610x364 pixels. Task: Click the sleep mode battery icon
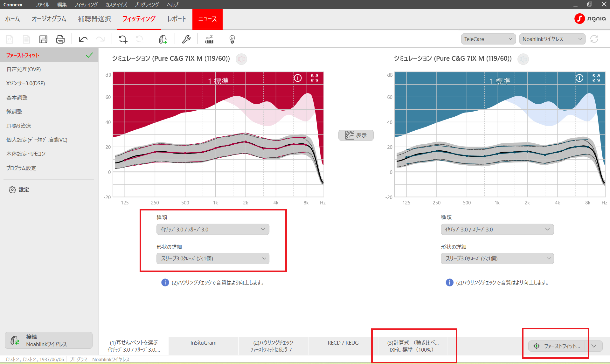coord(209,39)
